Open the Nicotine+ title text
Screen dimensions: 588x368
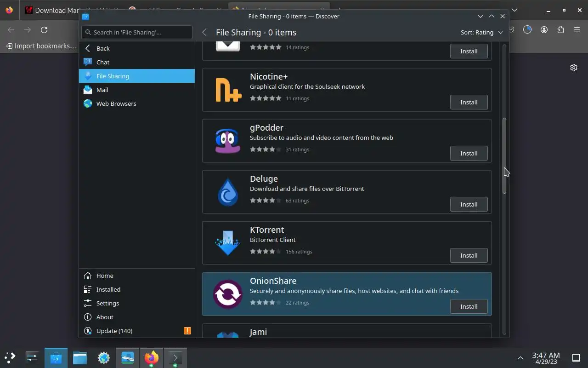pyautogui.click(x=269, y=76)
